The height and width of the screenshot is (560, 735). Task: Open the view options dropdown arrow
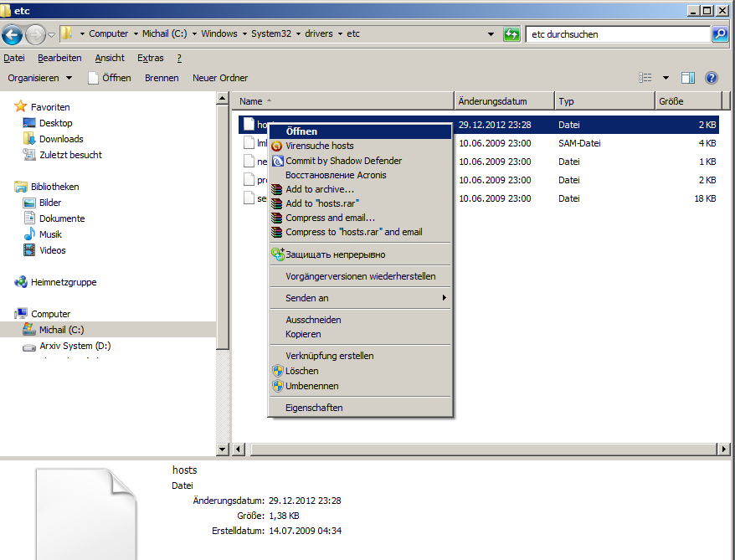point(666,78)
